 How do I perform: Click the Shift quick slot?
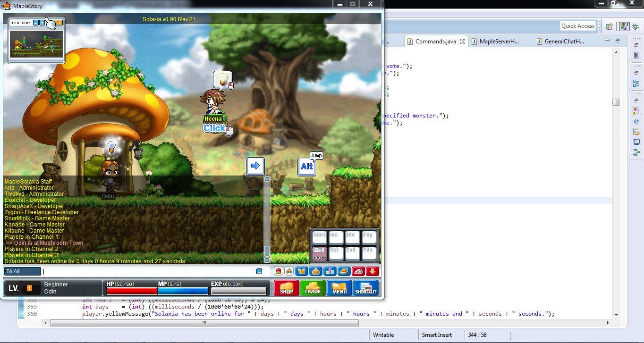pyautogui.click(x=320, y=237)
